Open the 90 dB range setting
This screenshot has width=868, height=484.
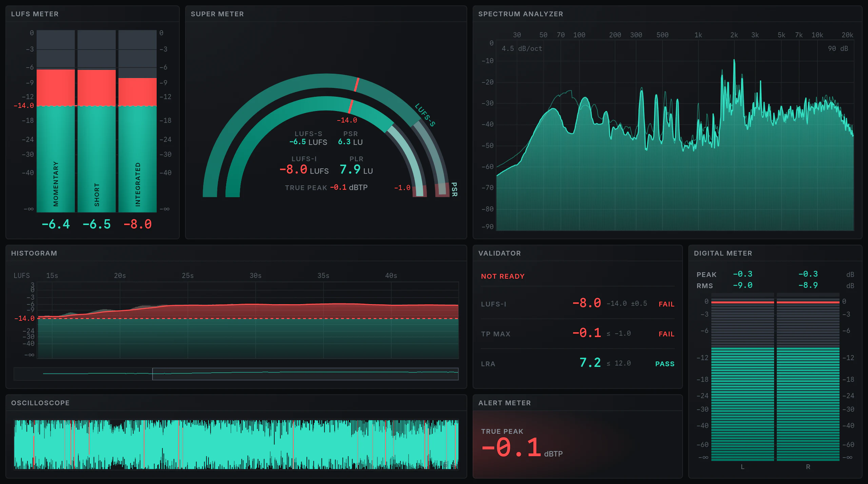[x=838, y=49]
